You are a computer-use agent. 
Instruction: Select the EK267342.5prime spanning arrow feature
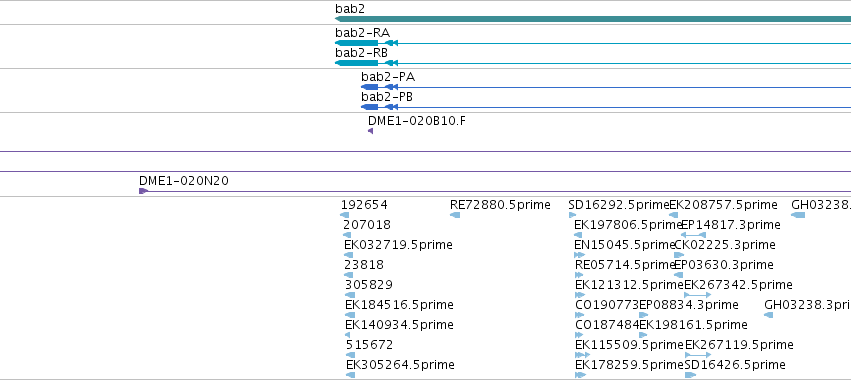click(x=697, y=295)
